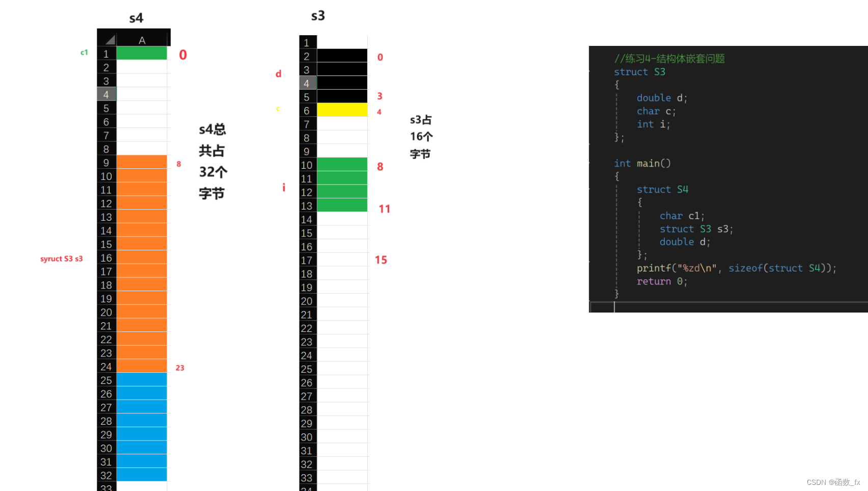Click the 's4' title above left sheet
868x491 pixels.
click(136, 18)
